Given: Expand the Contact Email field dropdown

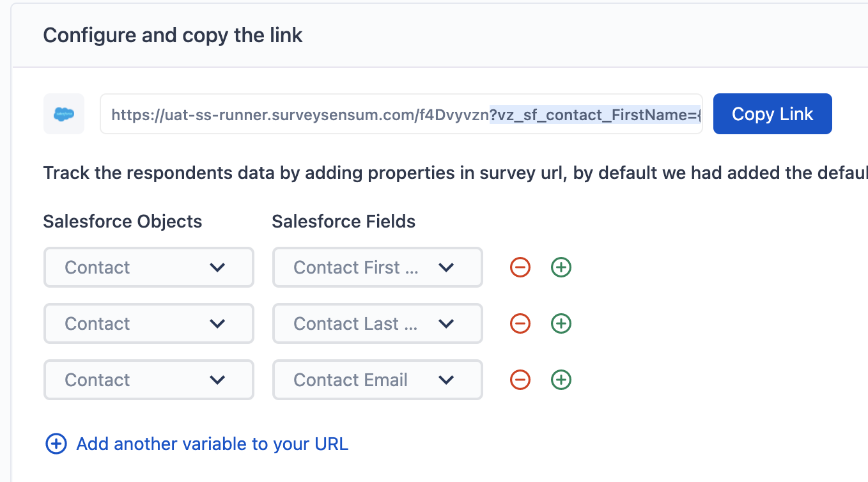Looking at the screenshot, I should (378, 380).
